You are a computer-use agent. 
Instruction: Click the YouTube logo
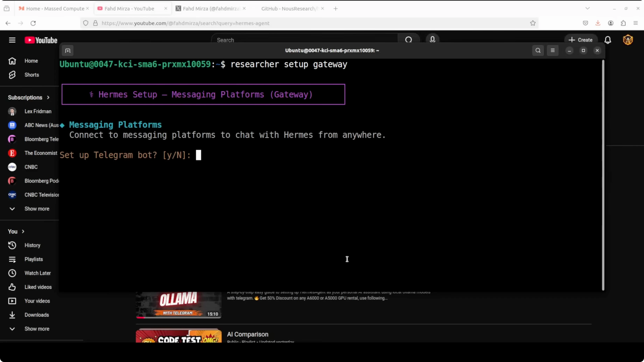[41, 40]
